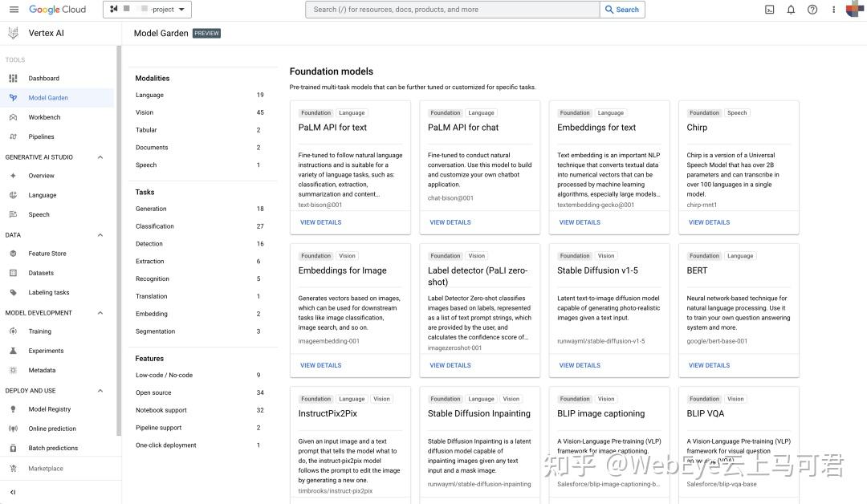Image resolution: width=867 pixels, height=504 pixels.
Task: Collapse the sidebar with the arrow control
Action: [x=11, y=490]
